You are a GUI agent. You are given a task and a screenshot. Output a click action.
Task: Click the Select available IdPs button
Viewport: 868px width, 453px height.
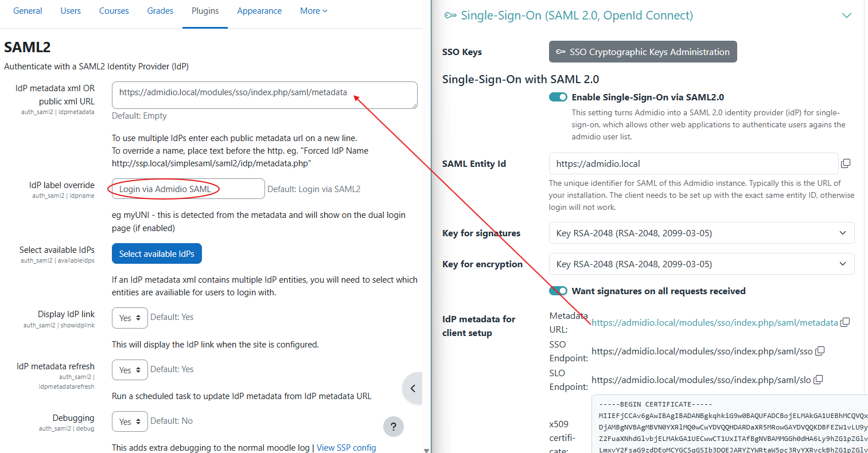coord(157,253)
